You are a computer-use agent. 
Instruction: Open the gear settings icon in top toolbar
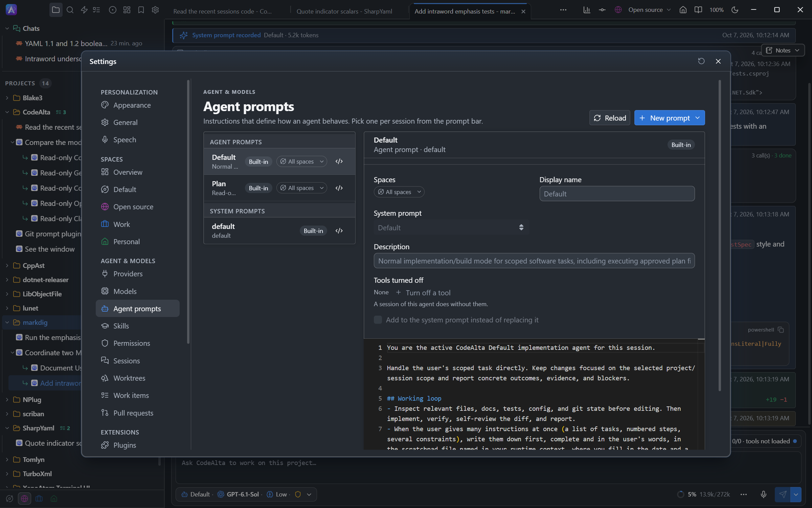[x=155, y=10]
